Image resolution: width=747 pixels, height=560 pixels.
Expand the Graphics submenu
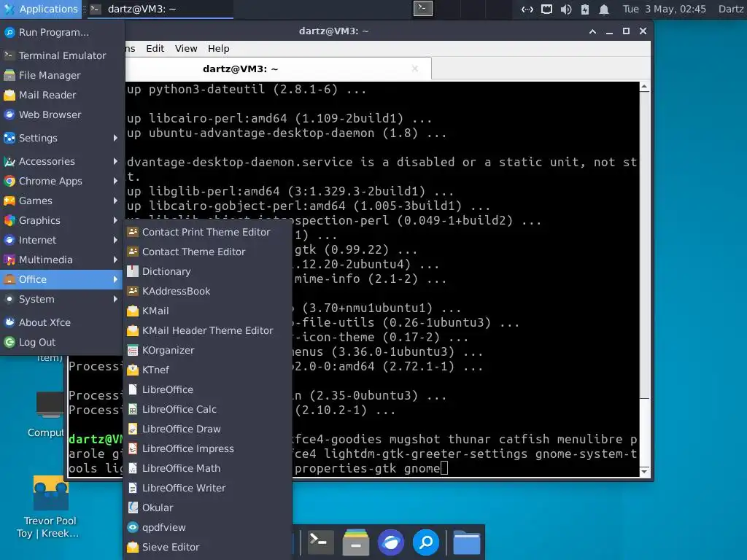point(62,220)
